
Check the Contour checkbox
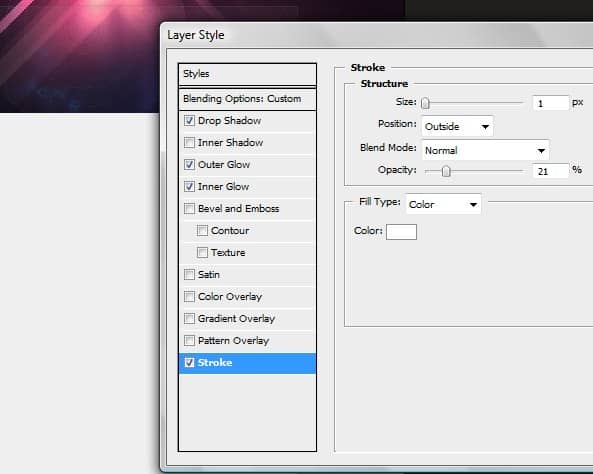202,231
